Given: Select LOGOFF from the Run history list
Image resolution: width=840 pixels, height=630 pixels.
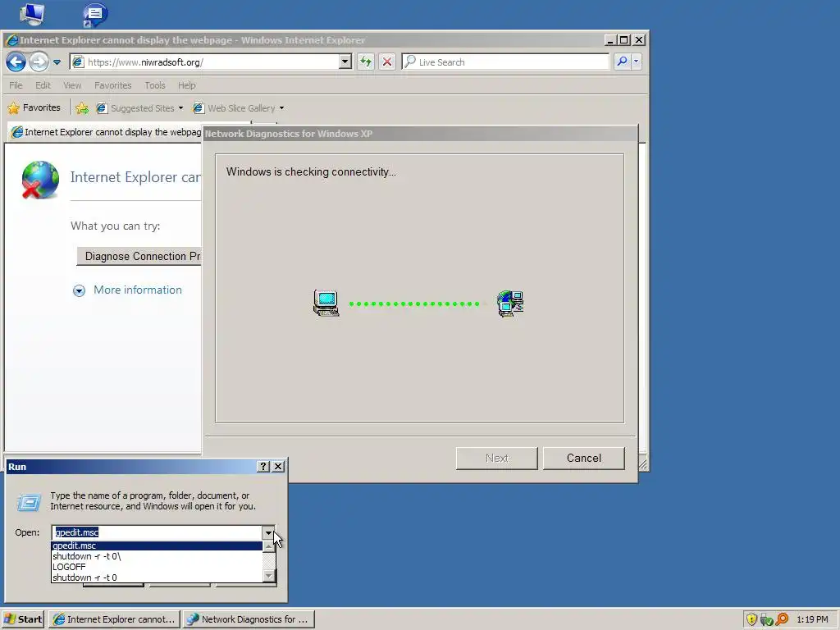Looking at the screenshot, I should [157, 567].
